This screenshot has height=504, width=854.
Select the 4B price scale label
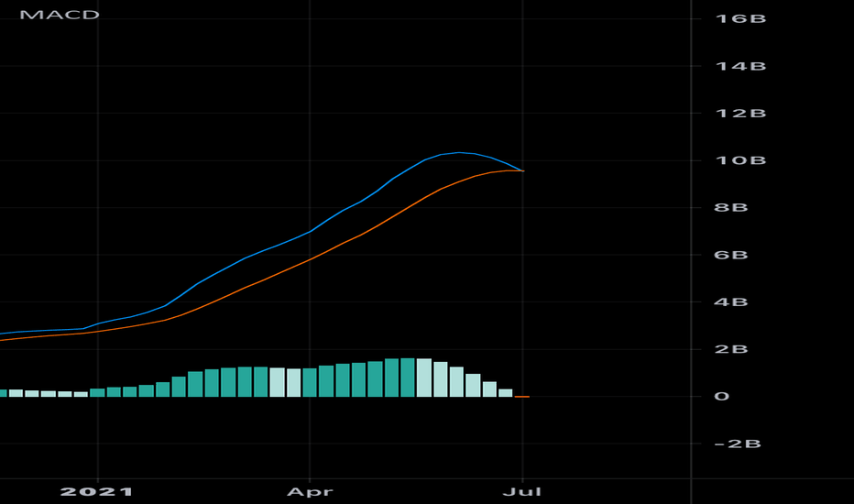click(731, 301)
